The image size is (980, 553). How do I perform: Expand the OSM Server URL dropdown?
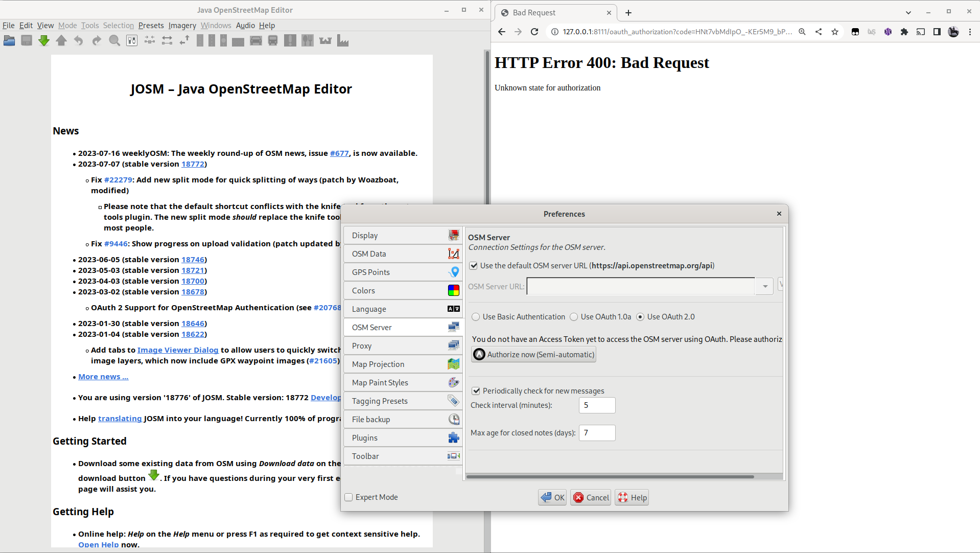765,286
